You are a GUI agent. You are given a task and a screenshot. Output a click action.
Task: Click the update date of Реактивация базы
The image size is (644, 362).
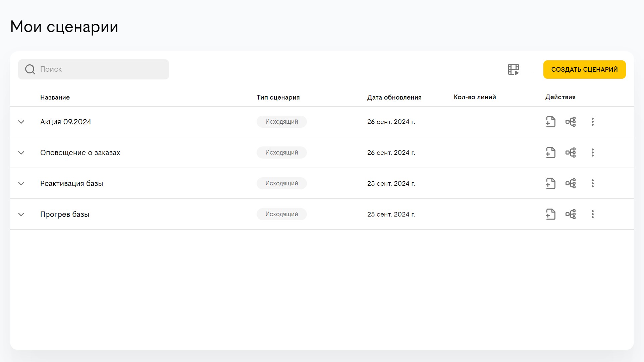(391, 183)
